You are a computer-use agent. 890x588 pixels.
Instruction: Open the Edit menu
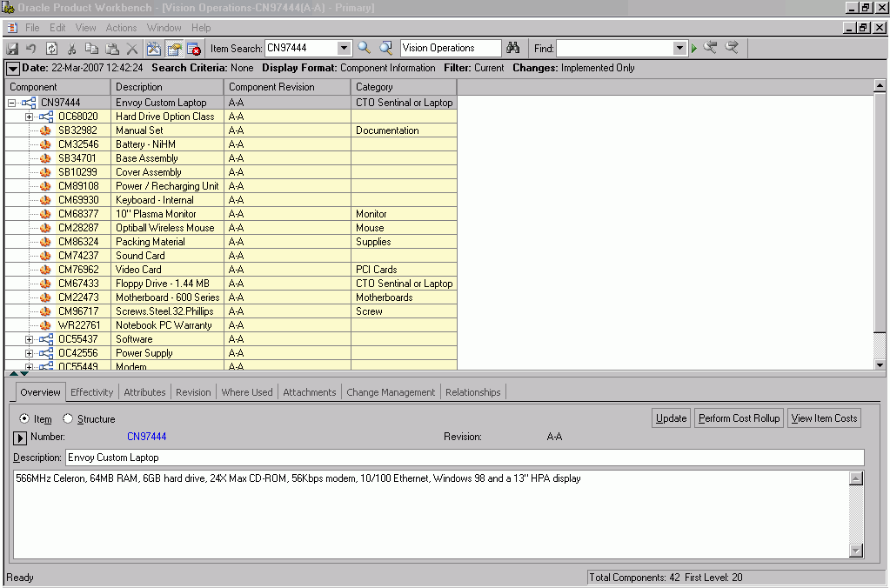[x=57, y=28]
